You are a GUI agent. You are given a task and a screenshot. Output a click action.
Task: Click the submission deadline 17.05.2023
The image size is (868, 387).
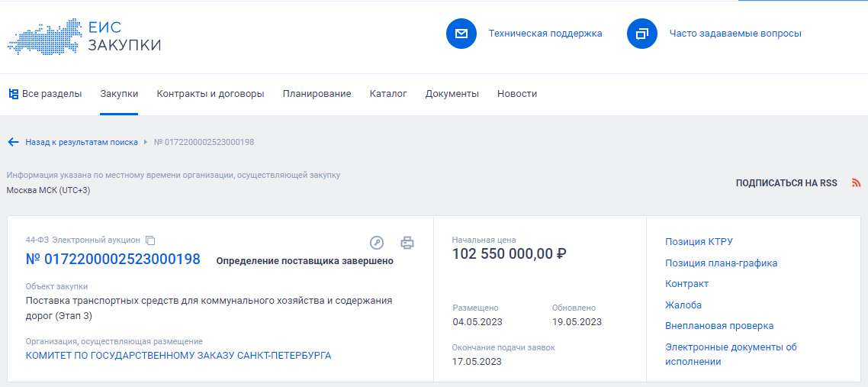click(x=477, y=362)
